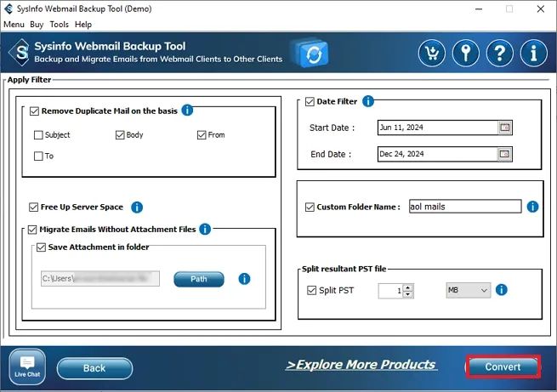Screen dimensions: 557x392
Task: Click the blue sync folder icon
Action: [310, 54]
